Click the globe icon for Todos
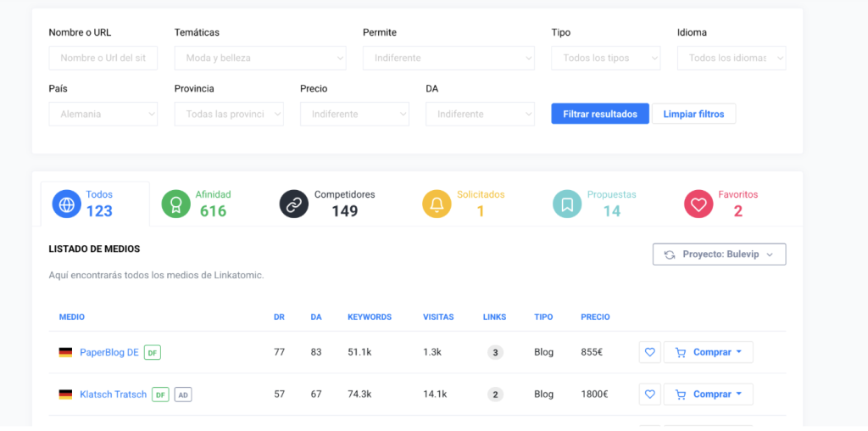The width and height of the screenshot is (868, 431). tap(66, 204)
